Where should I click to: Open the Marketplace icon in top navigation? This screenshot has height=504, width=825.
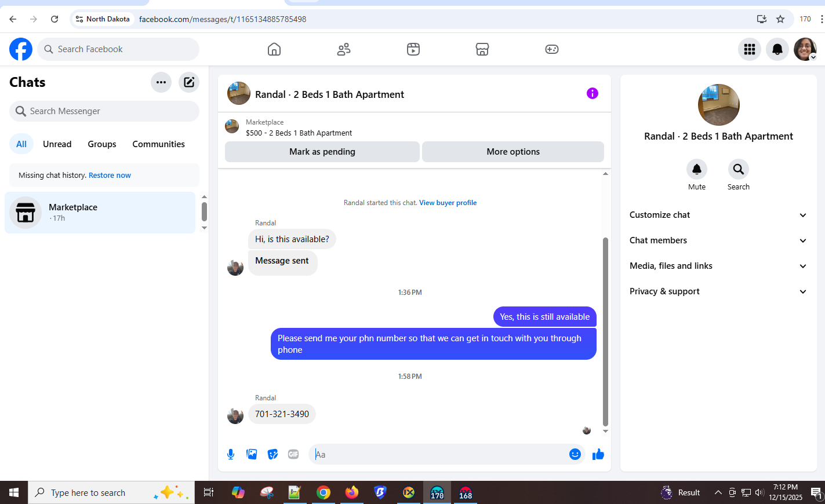click(482, 49)
